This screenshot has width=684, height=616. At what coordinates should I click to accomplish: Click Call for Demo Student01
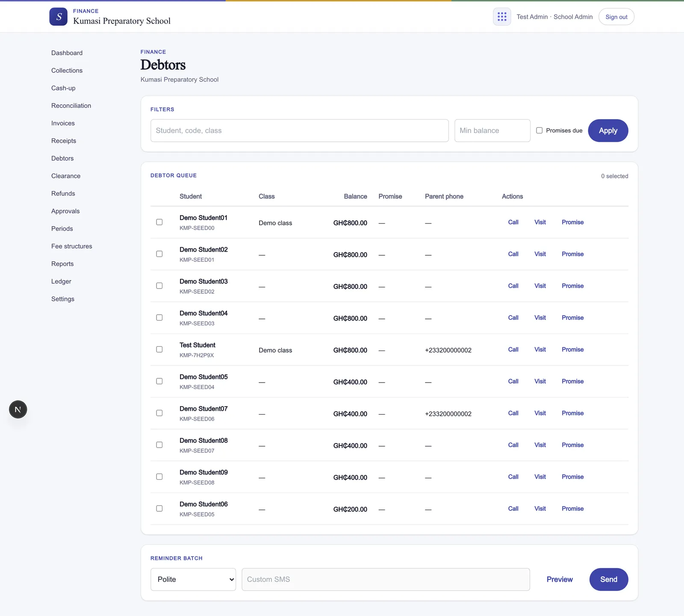pos(513,222)
